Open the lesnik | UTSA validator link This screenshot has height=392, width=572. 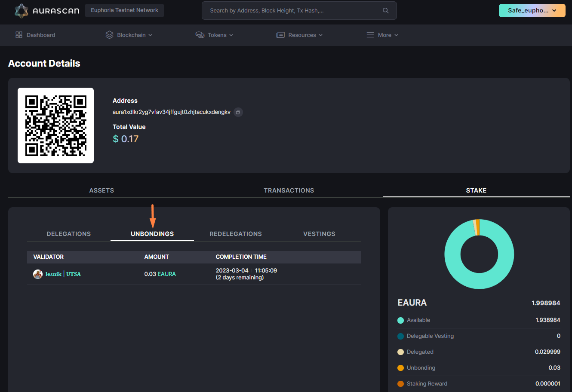click(x=63, y=274)
